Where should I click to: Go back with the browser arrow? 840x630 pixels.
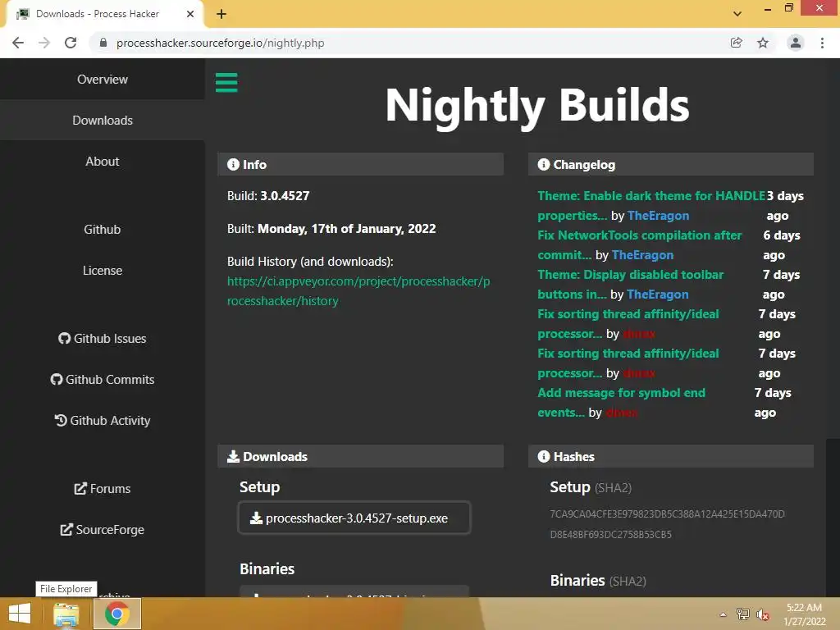click(x=18, y=43)
